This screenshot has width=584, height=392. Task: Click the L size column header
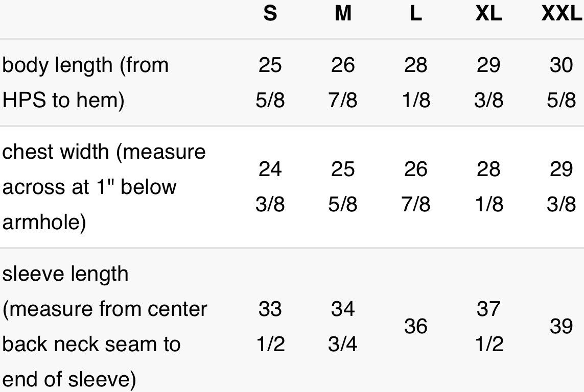pyautogui.click(x=416, y=14)
